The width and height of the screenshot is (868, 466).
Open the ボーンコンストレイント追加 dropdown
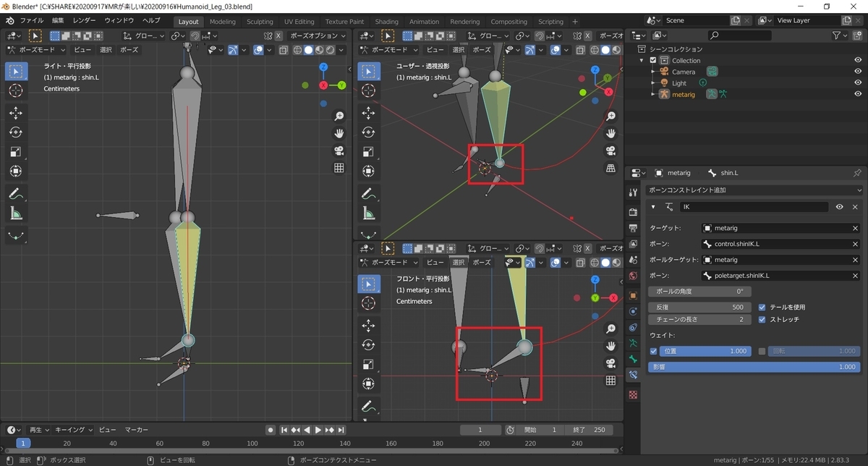[x=752, y=190]
